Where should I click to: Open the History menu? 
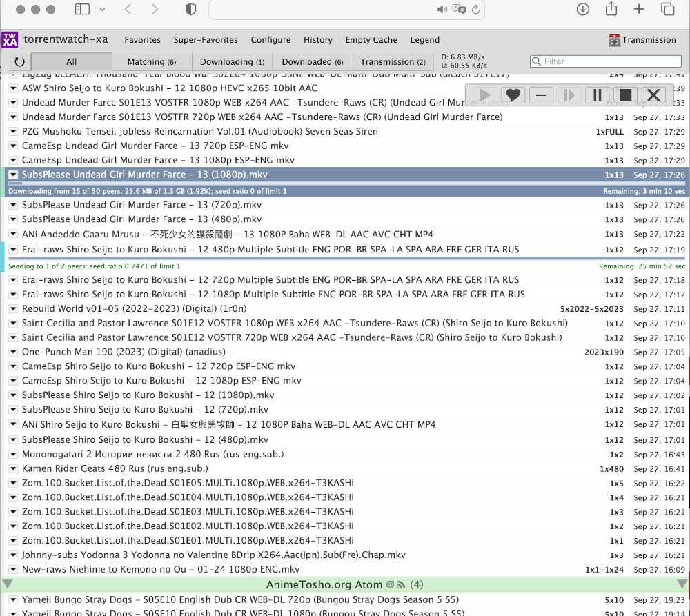point(317,40)
